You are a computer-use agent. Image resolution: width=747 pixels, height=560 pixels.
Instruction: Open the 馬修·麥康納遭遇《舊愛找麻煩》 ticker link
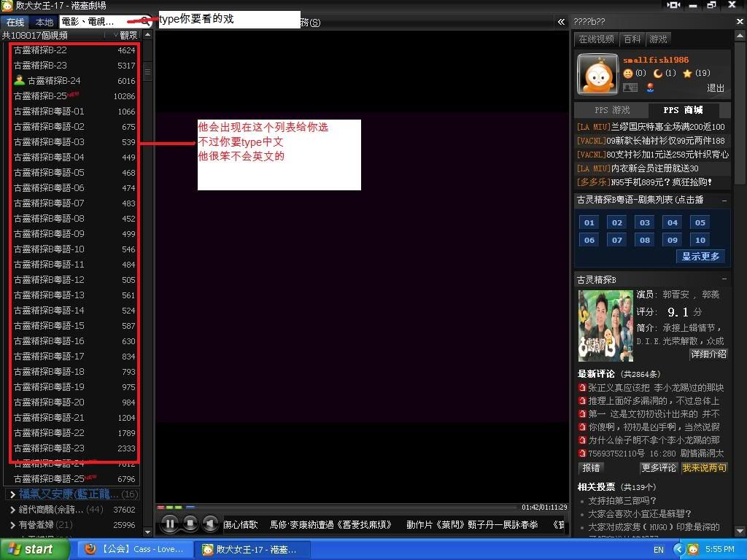point(331,524)
